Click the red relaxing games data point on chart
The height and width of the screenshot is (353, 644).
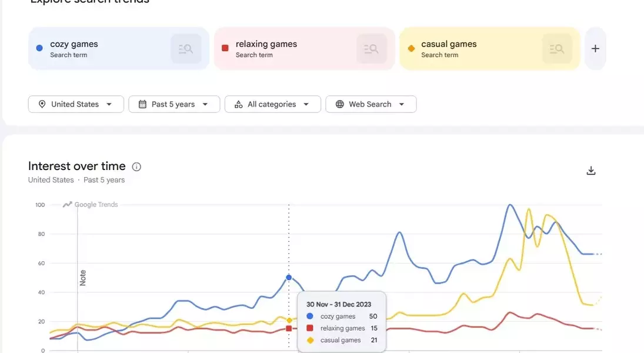pos(289,328)
